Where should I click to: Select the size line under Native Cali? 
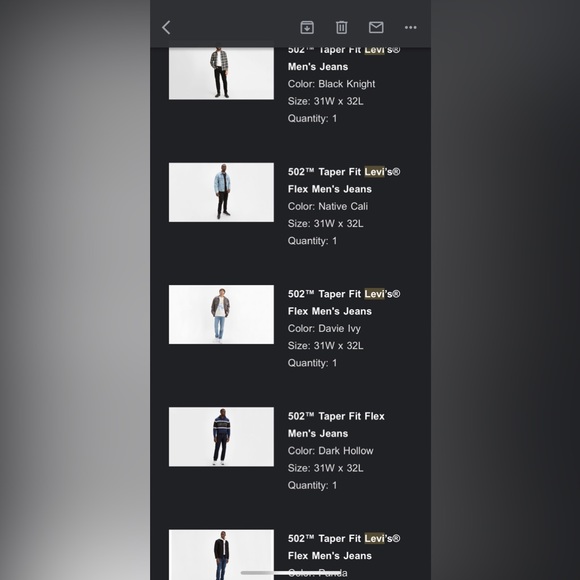click(x=326, y=224)
